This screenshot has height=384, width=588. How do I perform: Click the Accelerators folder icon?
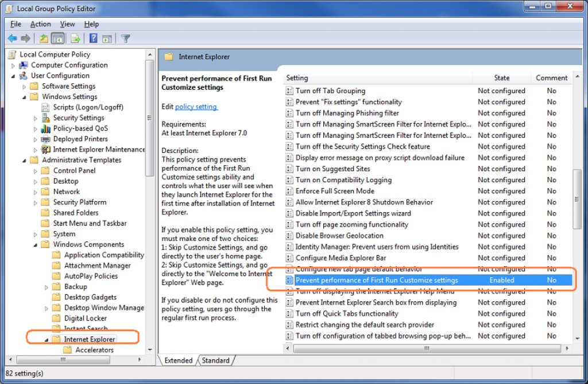pyautogui.click(x=68, y=350)
